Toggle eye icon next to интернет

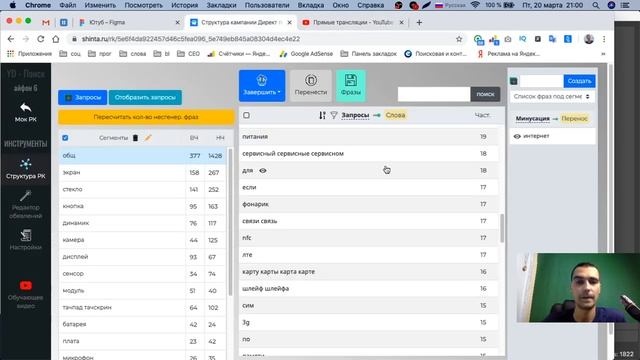(517, 136)
